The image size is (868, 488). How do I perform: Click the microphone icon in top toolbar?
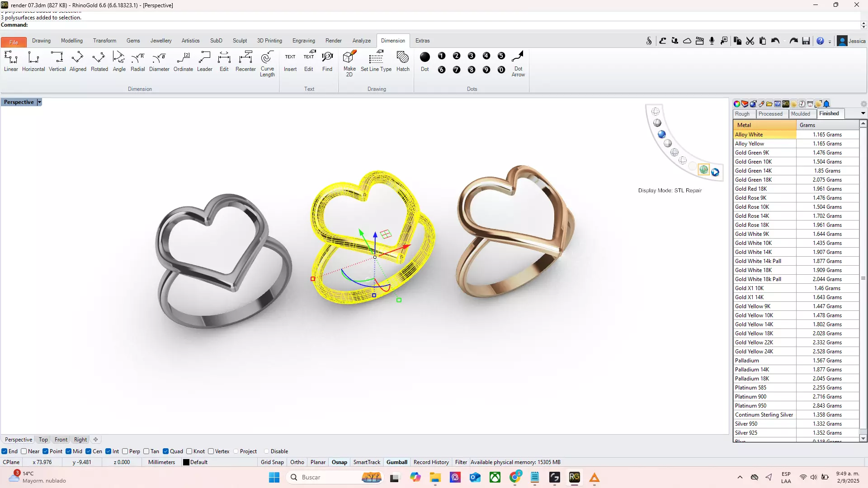[x=712, y=41]
